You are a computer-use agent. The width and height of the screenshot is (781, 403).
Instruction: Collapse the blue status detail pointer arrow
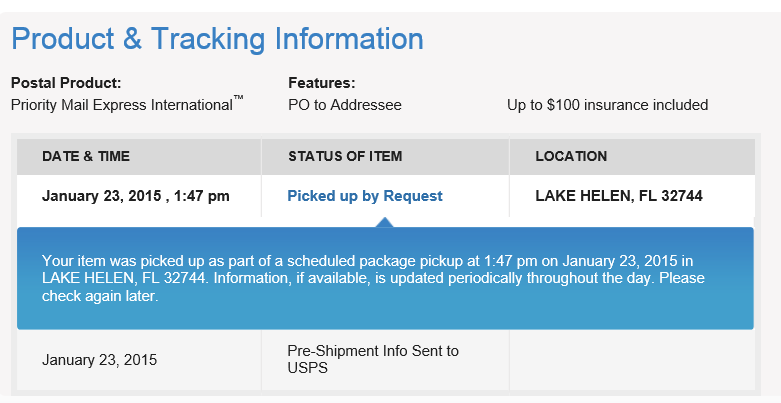pos(384,222)
